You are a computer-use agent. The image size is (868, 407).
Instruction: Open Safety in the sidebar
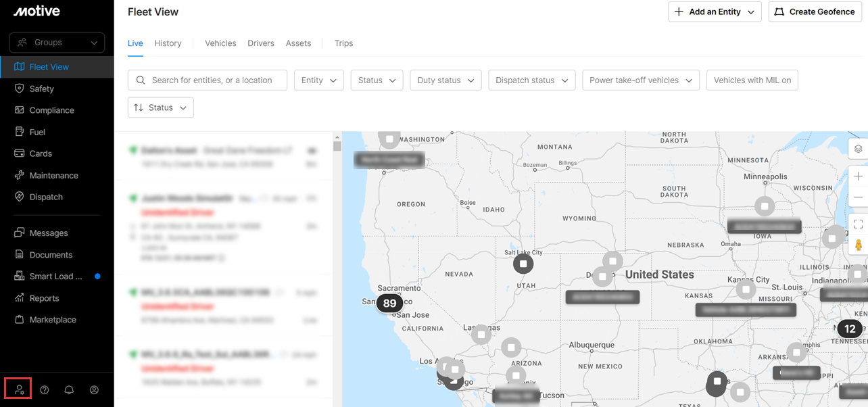[41, 89]
